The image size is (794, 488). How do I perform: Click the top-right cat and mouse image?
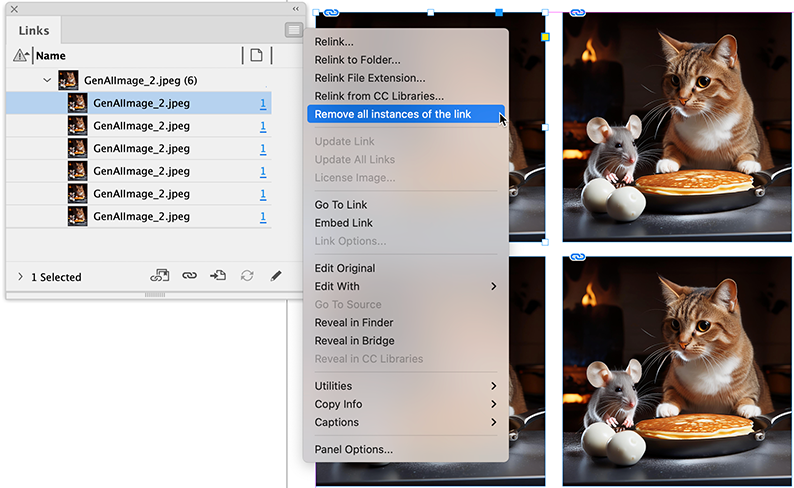[677, 127]
